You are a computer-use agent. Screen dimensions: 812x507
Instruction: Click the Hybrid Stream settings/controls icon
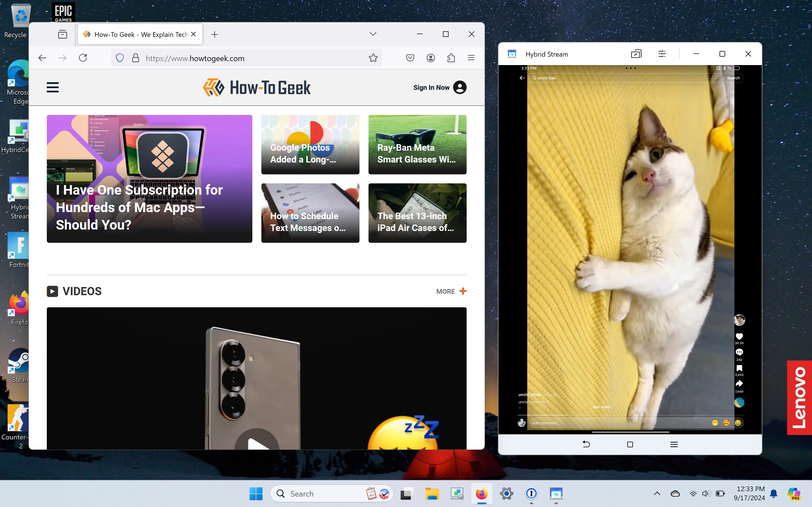click(x=662, y=53)
